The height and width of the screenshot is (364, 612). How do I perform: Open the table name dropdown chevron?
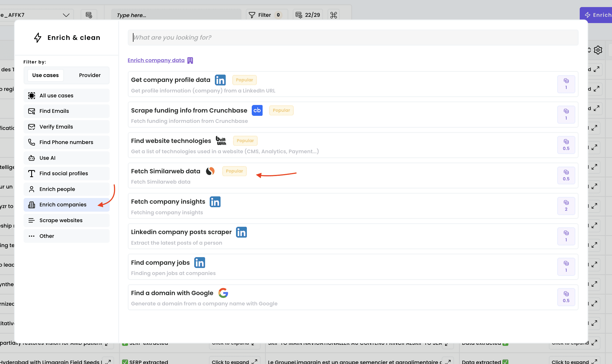pyautogui.click(x=66, y=15)
